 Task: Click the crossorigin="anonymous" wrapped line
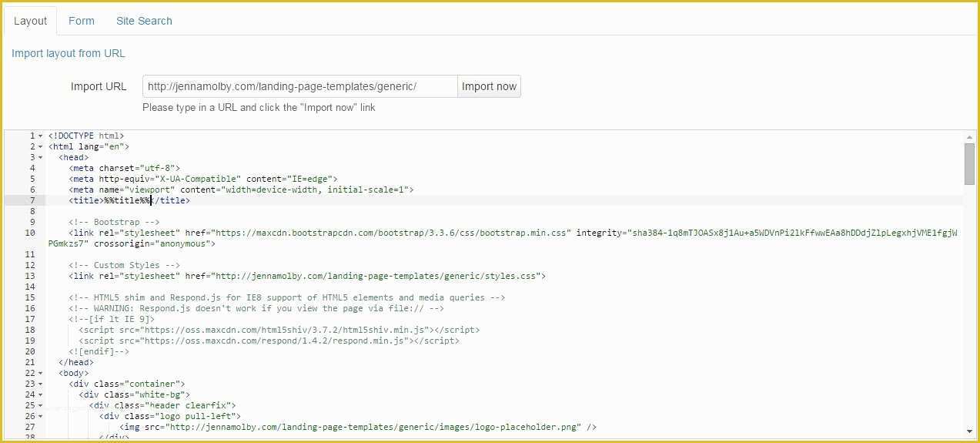click(132, 243)
